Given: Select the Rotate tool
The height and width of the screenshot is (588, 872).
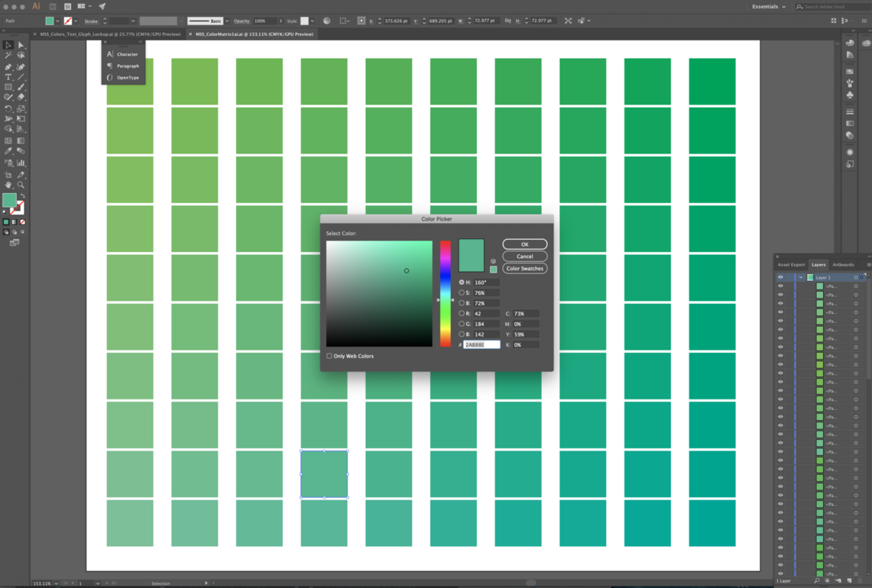Looking at the screenshot, I should coord(8,109).
